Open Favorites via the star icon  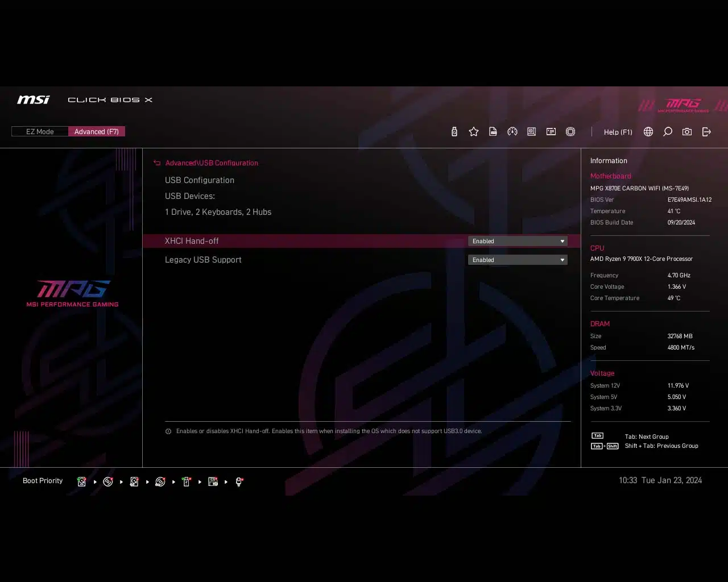tap(474, 132)
